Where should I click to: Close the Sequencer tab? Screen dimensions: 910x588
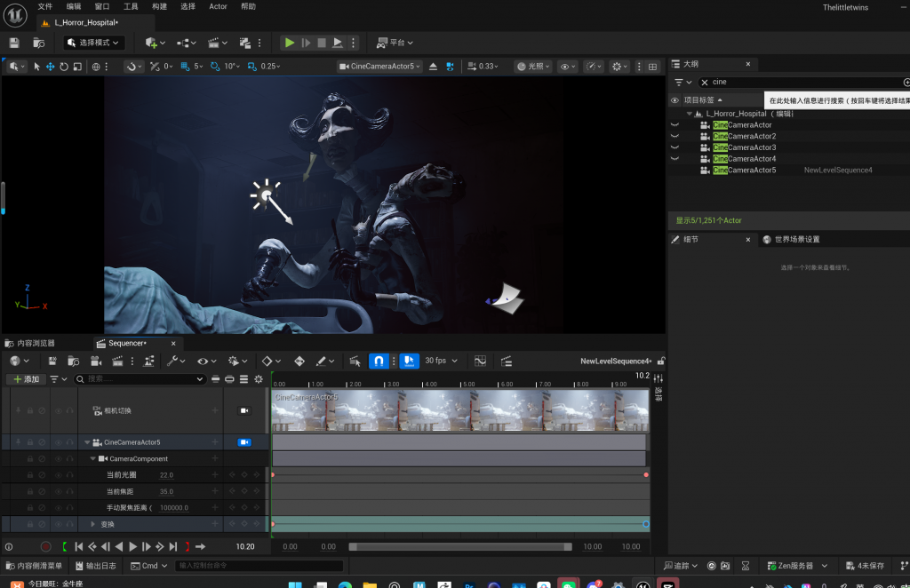click(x=173, y=343)
